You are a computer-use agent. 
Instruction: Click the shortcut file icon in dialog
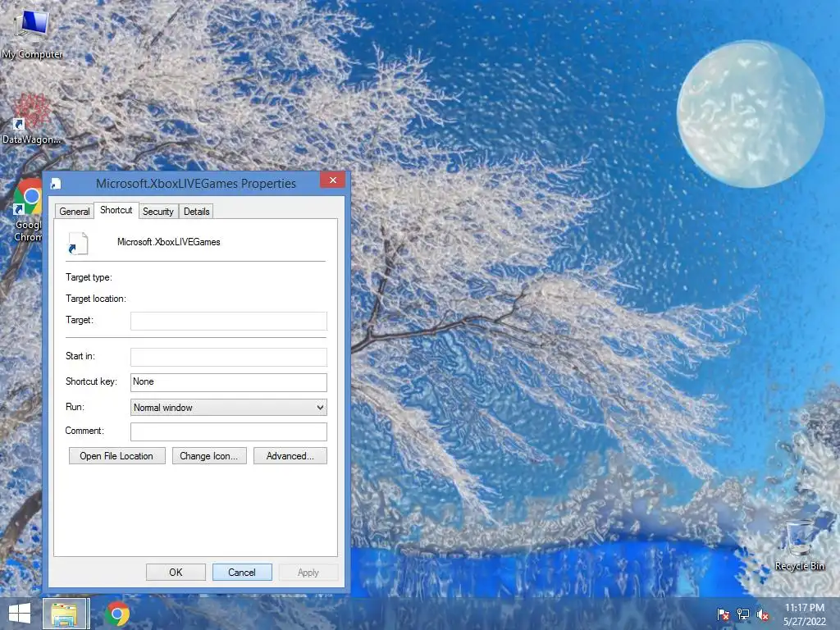(x=78, y=243)
